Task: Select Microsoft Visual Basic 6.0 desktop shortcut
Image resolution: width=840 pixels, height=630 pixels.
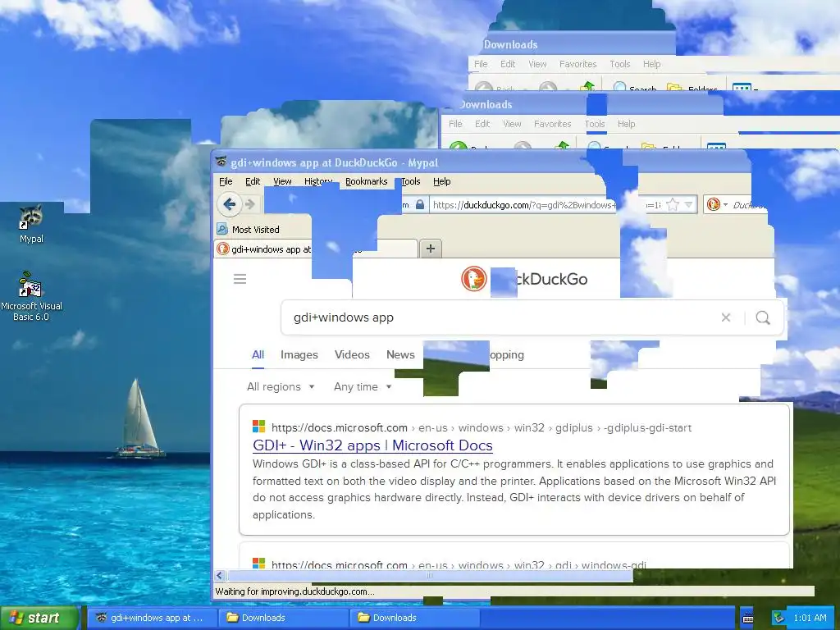Action: [31, 296]
